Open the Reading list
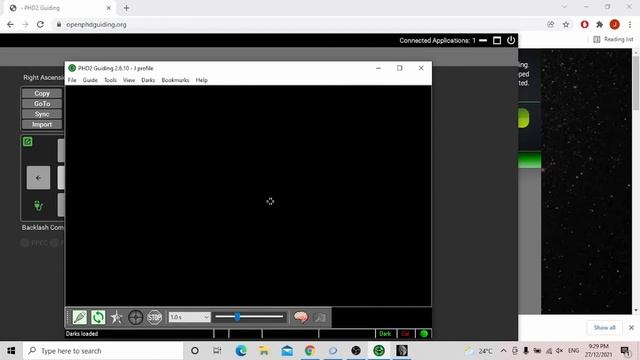The width and height of the screenshot is (640, 360). pos(613,39)
